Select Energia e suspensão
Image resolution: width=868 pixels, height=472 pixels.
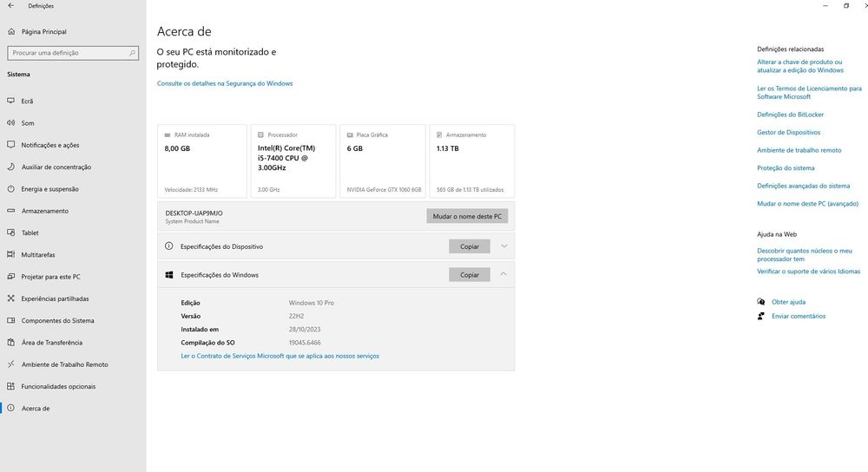click(x=49, y=188)
